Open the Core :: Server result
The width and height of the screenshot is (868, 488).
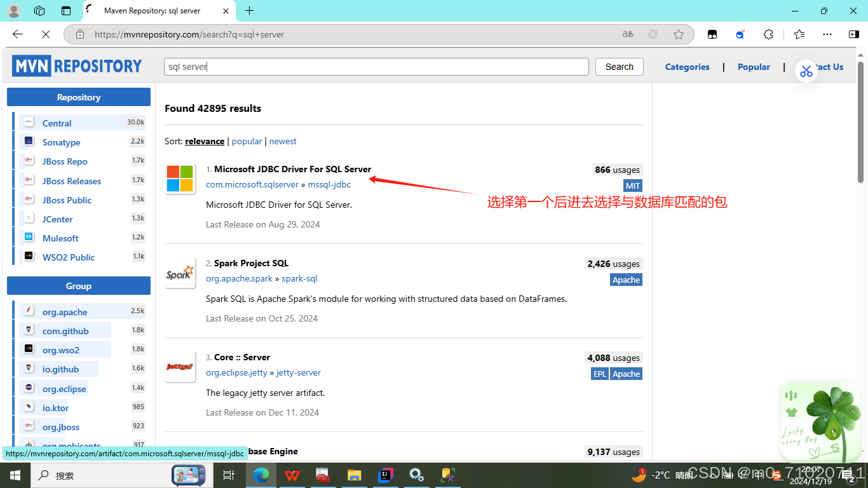coord(242,357)
